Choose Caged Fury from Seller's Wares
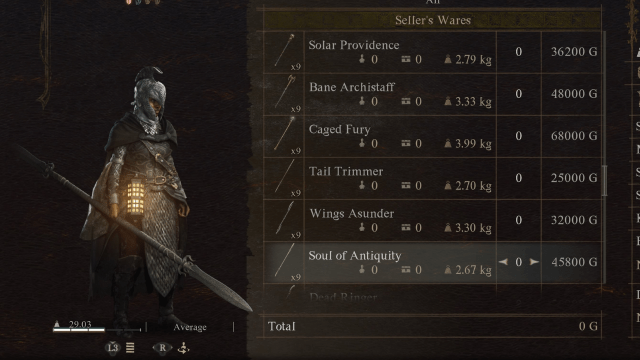Screen dimensions: 640x360 coord(433,136)
